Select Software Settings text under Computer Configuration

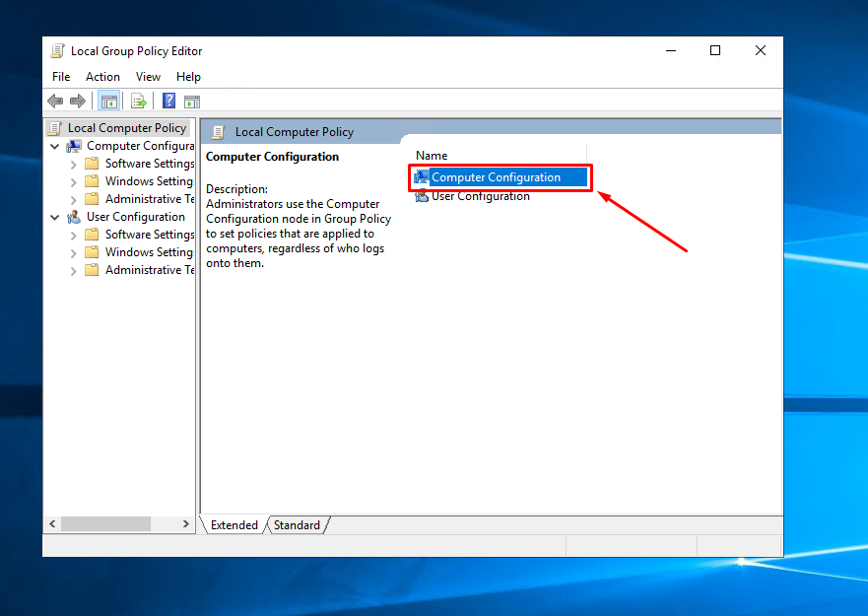[x=150, y=164]
